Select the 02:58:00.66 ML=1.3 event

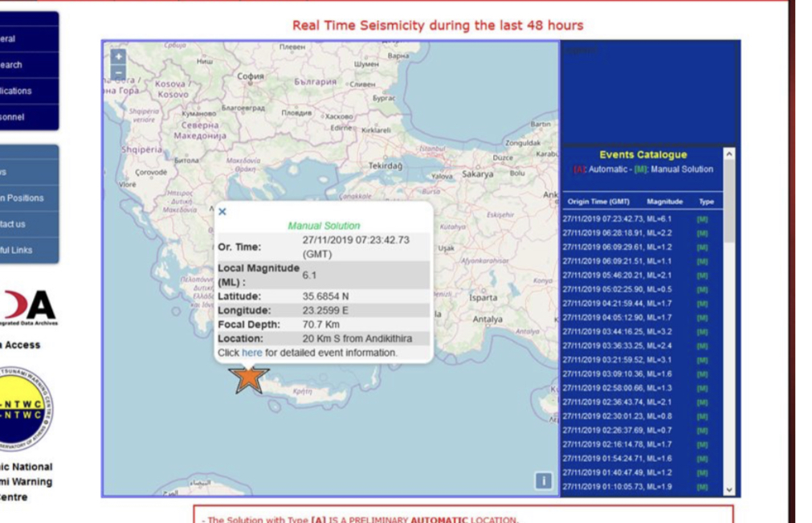coord(636,388)
